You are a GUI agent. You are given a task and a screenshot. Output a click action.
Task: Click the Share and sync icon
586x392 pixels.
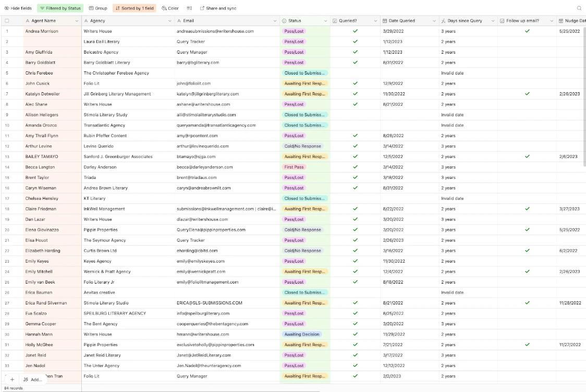point(202,8)
